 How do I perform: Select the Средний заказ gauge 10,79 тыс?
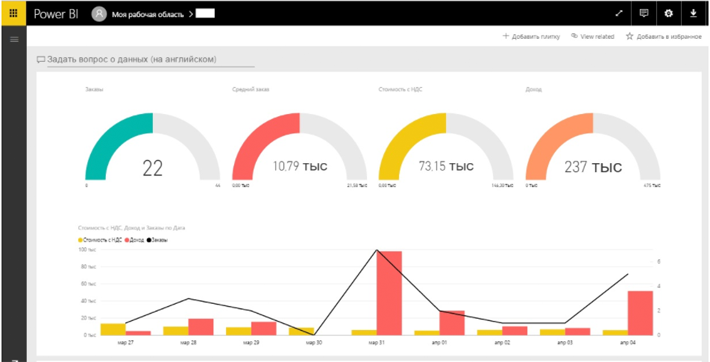(300, 146)
